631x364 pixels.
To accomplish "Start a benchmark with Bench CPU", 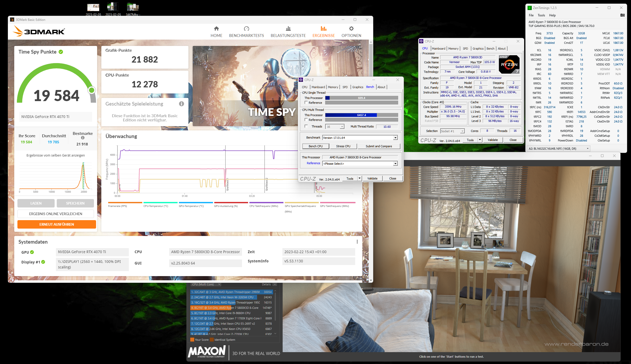I will pos(316,146).
